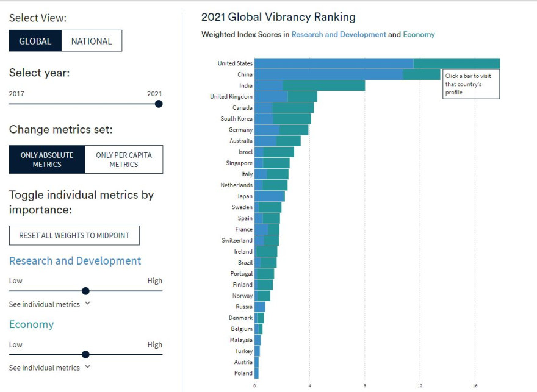Select ONLY ABSOLUTE METRICS option
Image resolution: width=537 pixels, height=392 pixels.
47,159
